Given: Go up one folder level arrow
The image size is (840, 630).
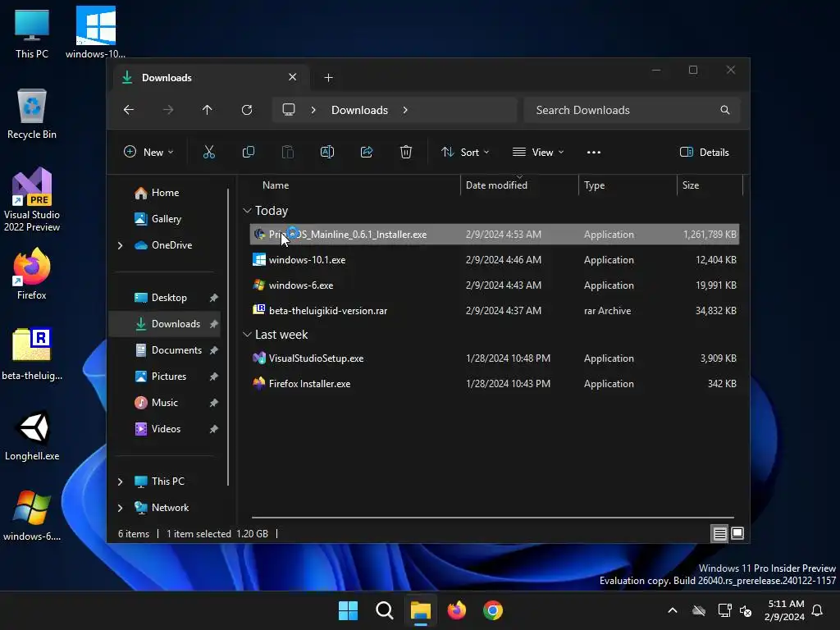Looking at the screenshot, I should (x=208, y=110).
